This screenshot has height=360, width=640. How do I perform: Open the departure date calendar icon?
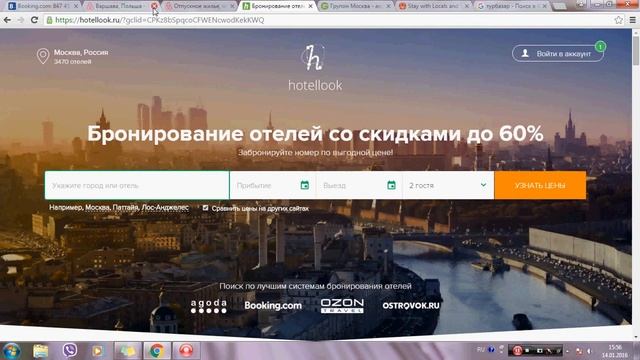391,185
